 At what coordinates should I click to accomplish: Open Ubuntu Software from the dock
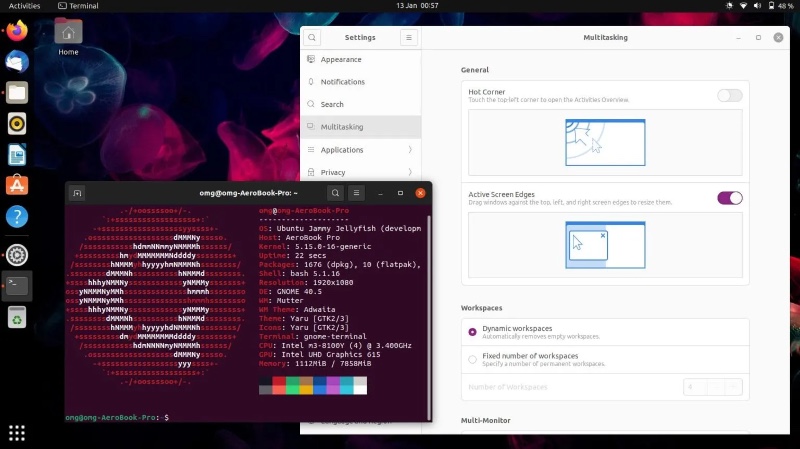17,185
